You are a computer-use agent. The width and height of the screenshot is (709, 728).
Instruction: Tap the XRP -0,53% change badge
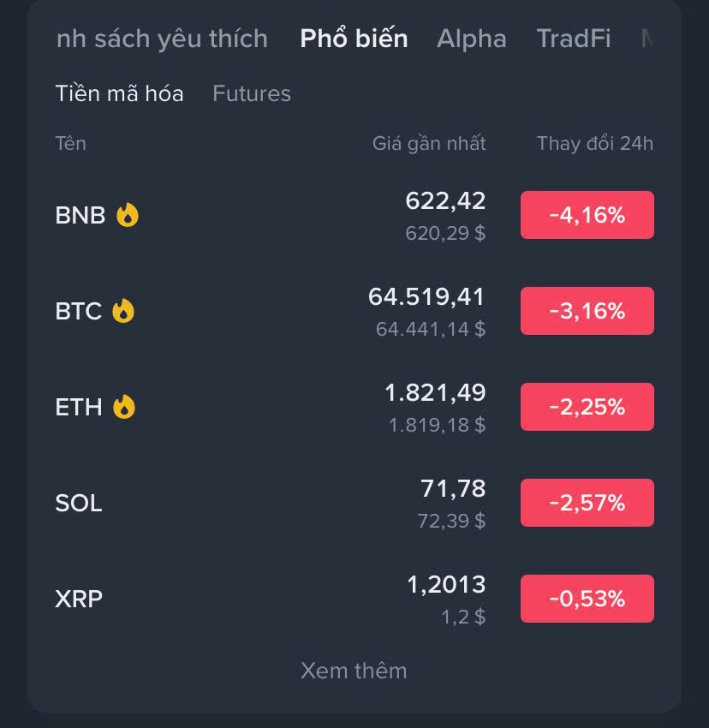(587, 599)
